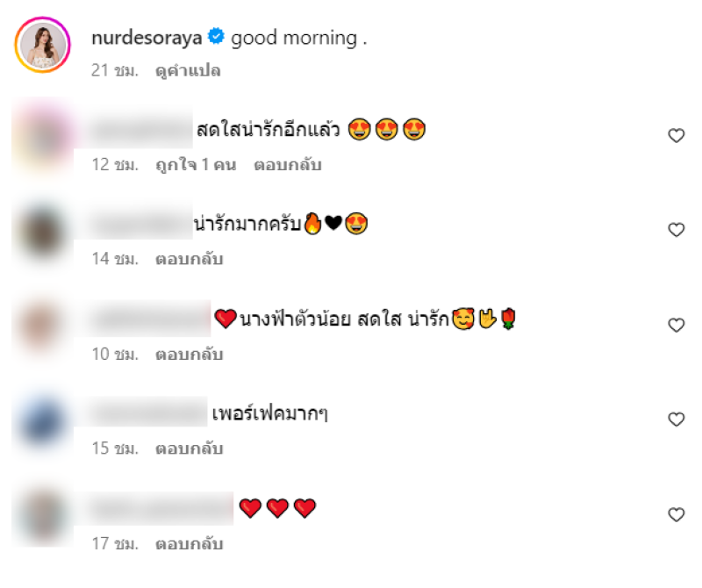702x588 pixels.
Task: Like the 'น่ารักมากครับ' comment heart
Action: [676, 229]
